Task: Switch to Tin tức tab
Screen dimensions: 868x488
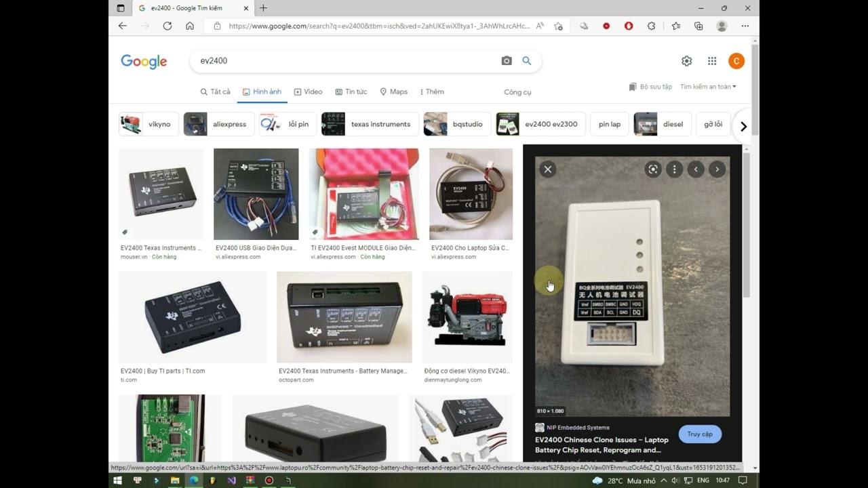Action: tap(351, 91)
